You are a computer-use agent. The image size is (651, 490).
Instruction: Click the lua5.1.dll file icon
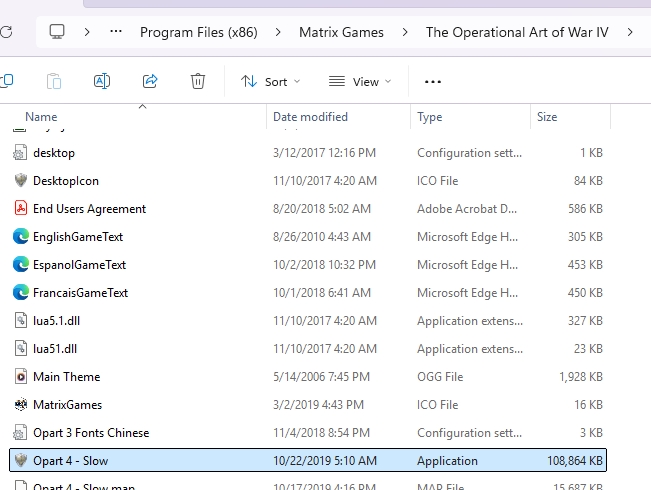(x=21, y=321)
